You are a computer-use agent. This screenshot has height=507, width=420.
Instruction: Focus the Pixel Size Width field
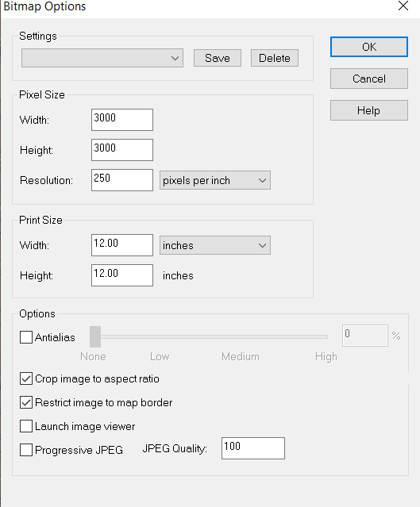[122, 120]
